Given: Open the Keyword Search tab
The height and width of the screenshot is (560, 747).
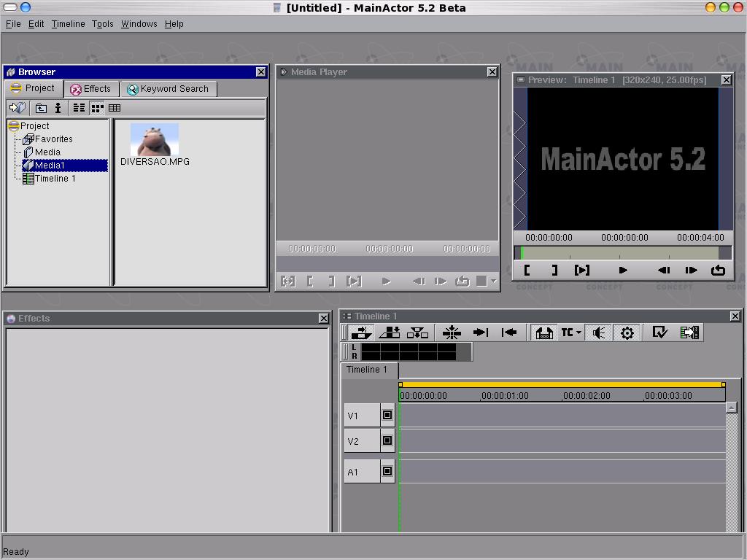Looking at the screenshot, I should [x=169, y=89].
